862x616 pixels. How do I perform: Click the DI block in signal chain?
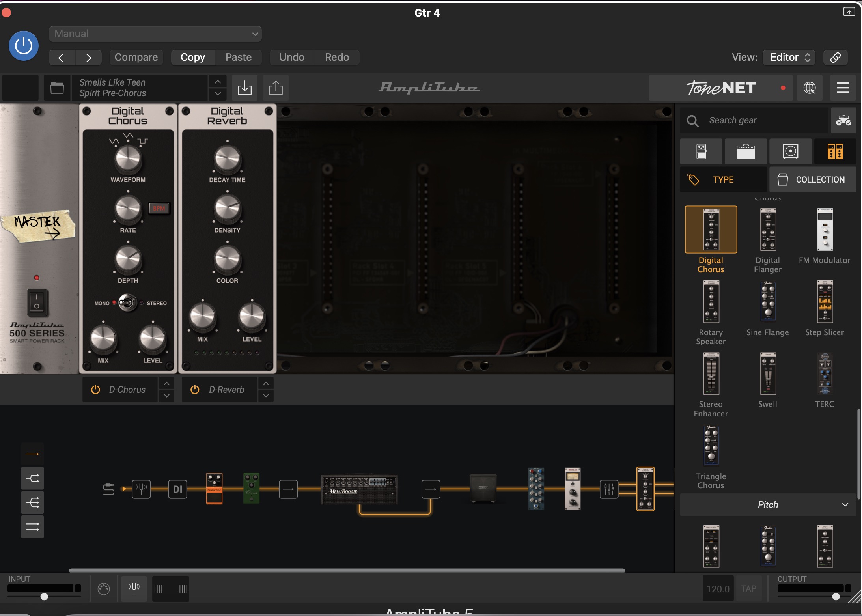pos(178,489)
